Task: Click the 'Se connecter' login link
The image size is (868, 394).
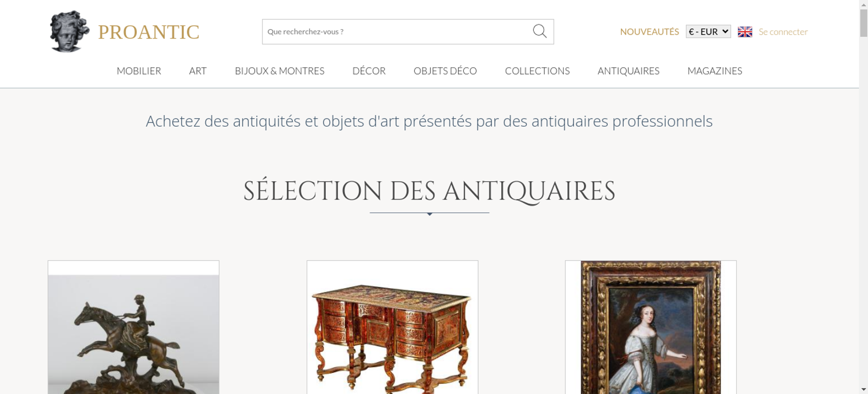Action: click(x=783, y=32)
